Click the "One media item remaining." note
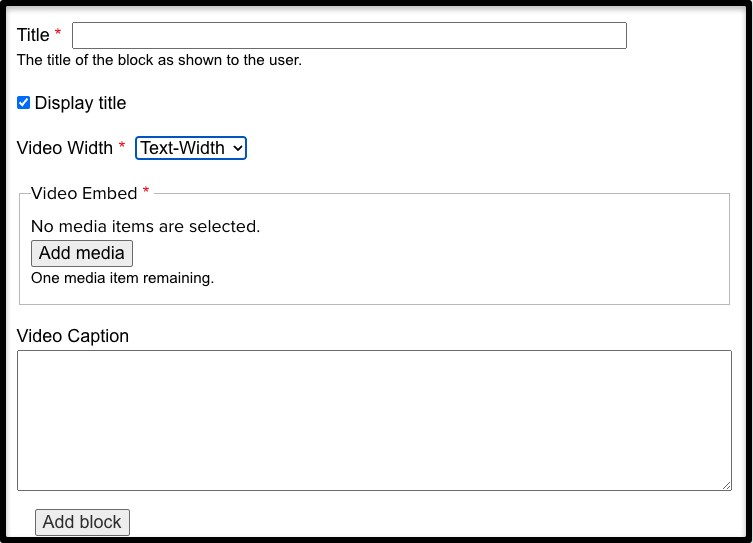753x543 pixels. (122, 278)
